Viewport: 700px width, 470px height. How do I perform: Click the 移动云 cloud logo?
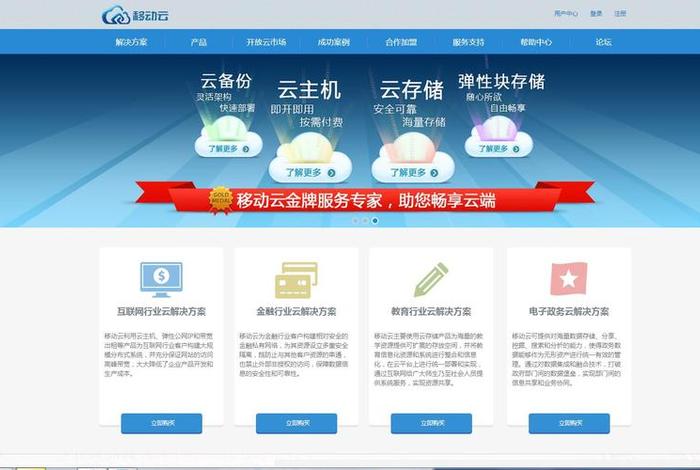tap(135, 16)
